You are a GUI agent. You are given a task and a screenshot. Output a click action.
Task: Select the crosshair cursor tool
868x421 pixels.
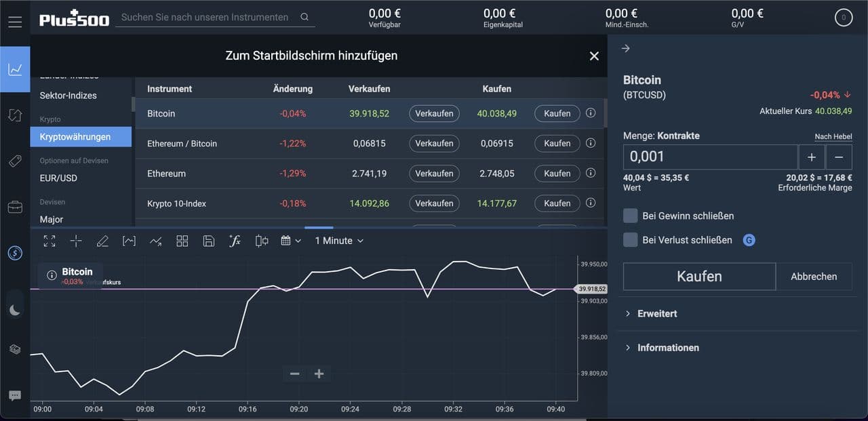(76, 241)
